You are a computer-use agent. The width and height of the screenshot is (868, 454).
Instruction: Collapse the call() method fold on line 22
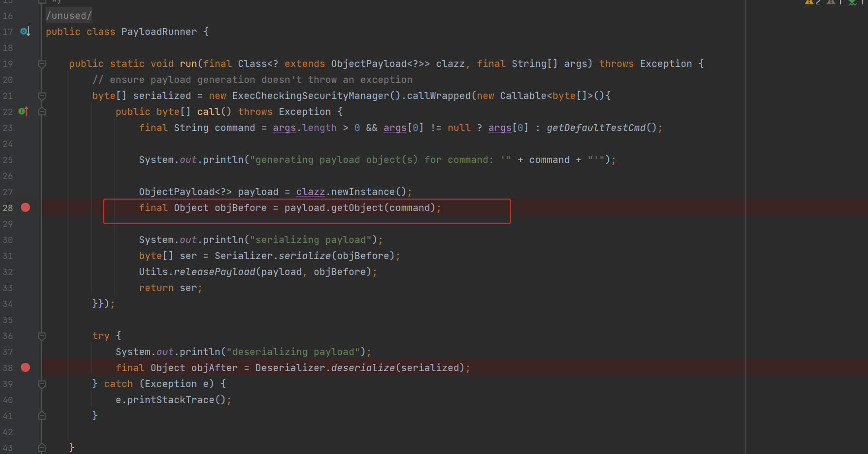(42, 112)
